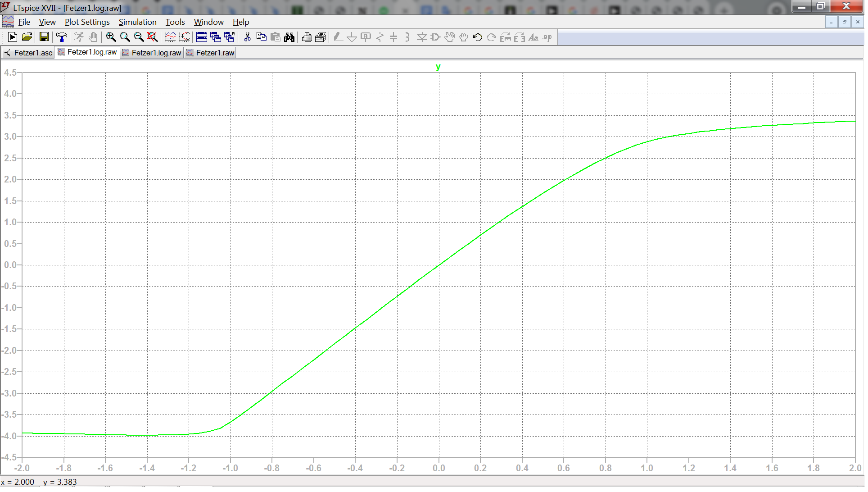Click the Zoom to Fit icon

pos(153,37)
